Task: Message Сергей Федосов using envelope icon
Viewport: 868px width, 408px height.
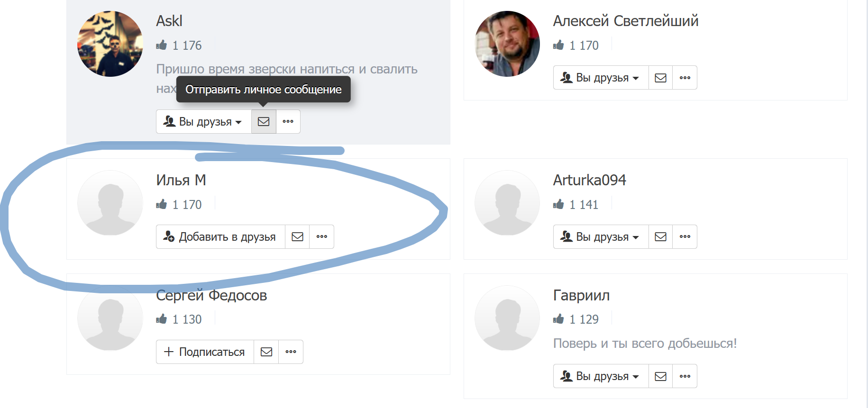Action: [x=266, y=352]
